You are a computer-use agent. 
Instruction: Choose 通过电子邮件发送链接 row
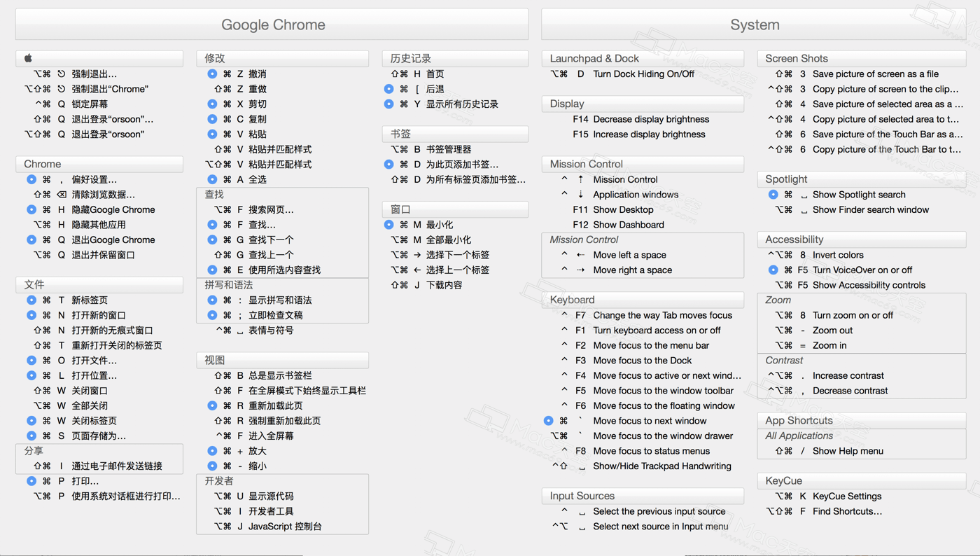click(x=99, y=466)
